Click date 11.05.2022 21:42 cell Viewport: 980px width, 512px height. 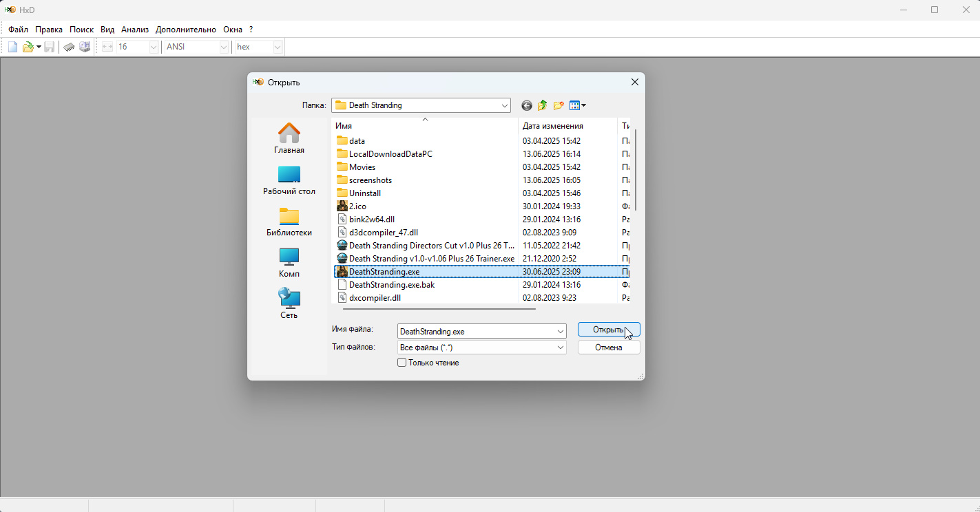click(551, 245)
